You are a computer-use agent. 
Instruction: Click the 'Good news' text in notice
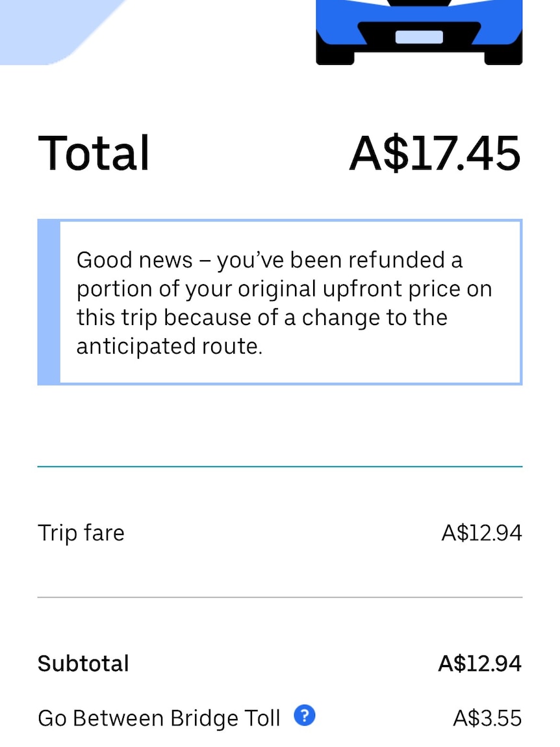pyautogui.click(x=134, y=260)
